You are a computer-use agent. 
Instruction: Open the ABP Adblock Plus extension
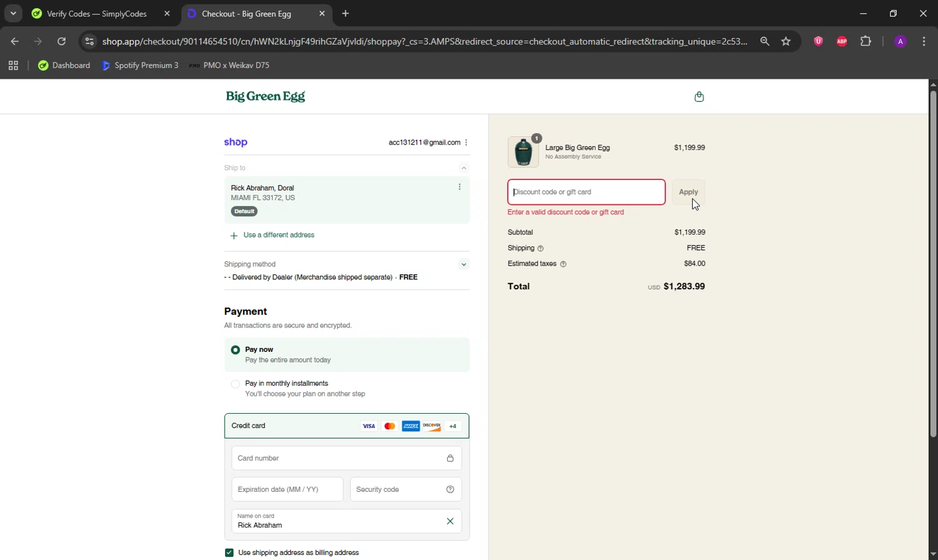[x=842, y=41]
